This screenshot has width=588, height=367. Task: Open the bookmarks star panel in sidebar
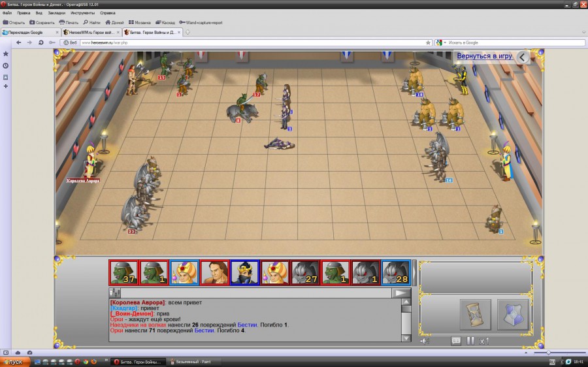(6, 54)
